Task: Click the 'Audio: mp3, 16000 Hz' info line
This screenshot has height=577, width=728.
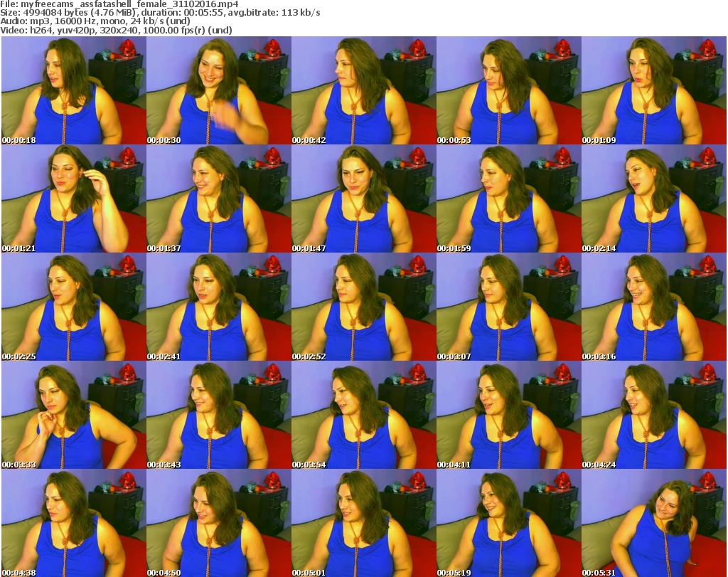Action: click(95, 21)
